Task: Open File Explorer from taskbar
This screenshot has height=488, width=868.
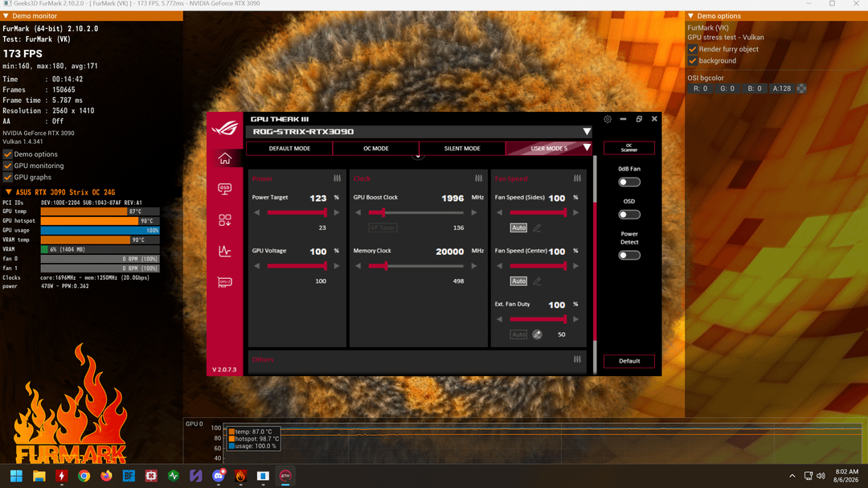Action: click(39, 476)
